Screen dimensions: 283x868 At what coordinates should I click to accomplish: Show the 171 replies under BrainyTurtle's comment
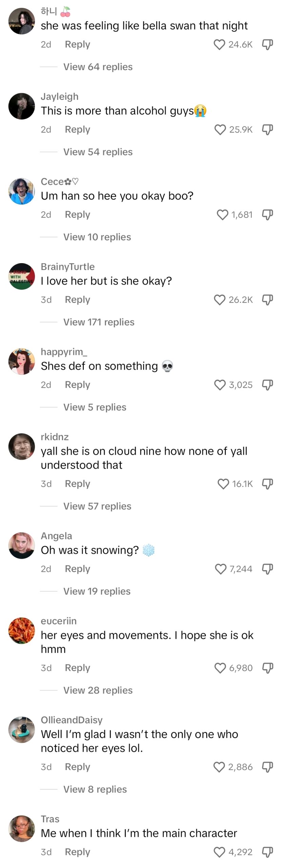99,322
